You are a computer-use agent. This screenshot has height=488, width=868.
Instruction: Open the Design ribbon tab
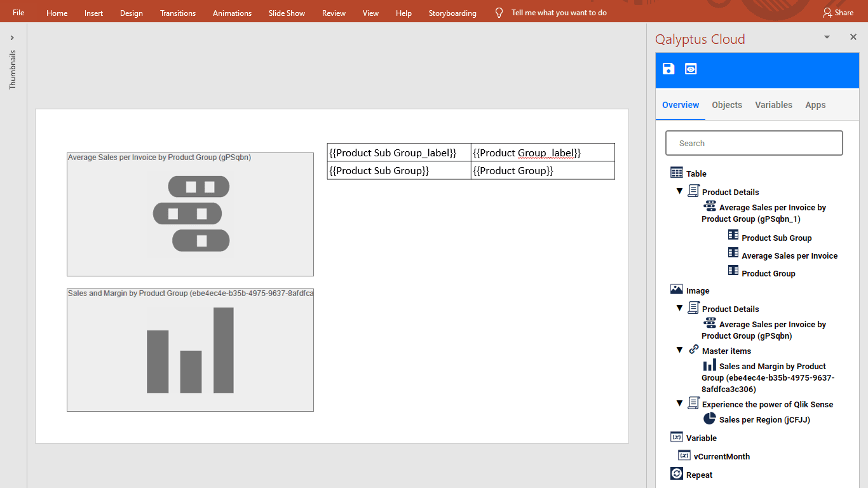[x=131, y=13]
